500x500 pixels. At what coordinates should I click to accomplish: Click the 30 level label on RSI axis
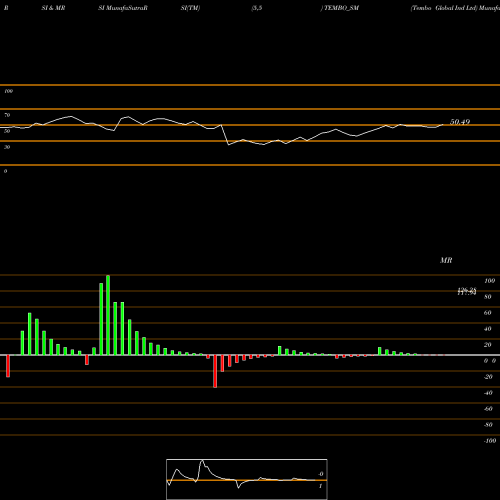[7, 147]
